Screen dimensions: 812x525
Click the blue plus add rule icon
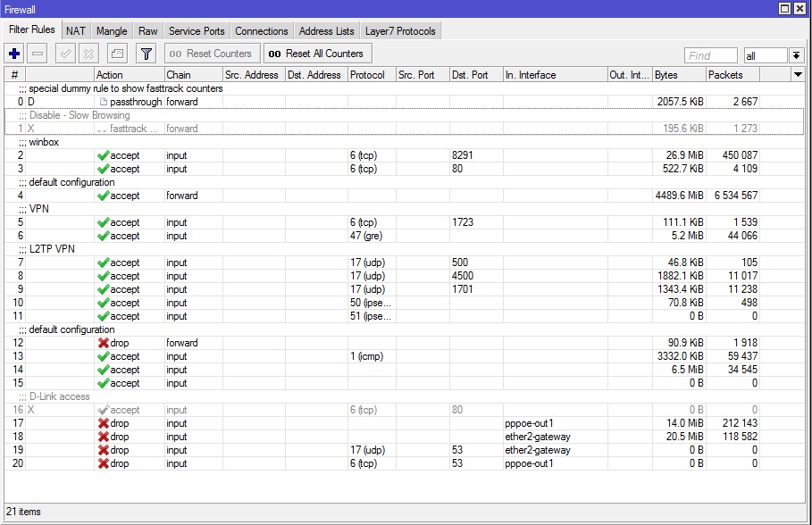(x=14, y=54)
